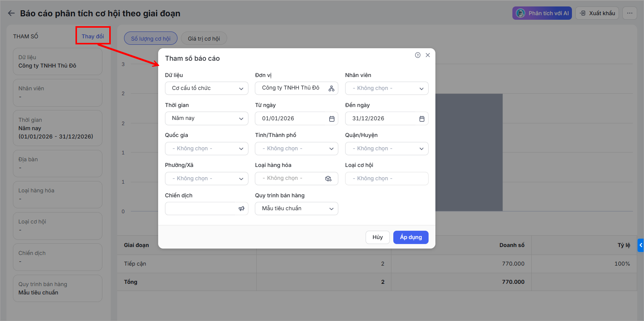Click the Loại cơ hội input field
Image resolution: width=644 pixels, height=321 pixels.
click(x=387, y=178)
